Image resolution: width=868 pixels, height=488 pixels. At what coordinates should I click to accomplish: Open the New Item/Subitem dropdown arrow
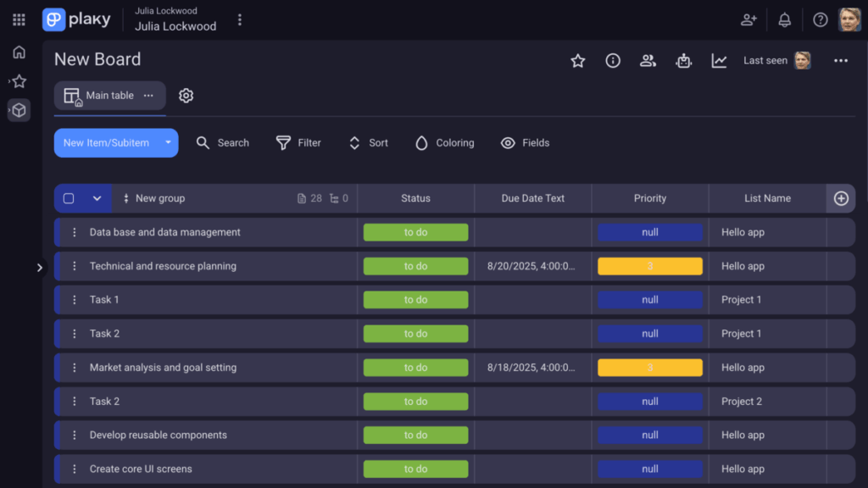tap(167, 142)
